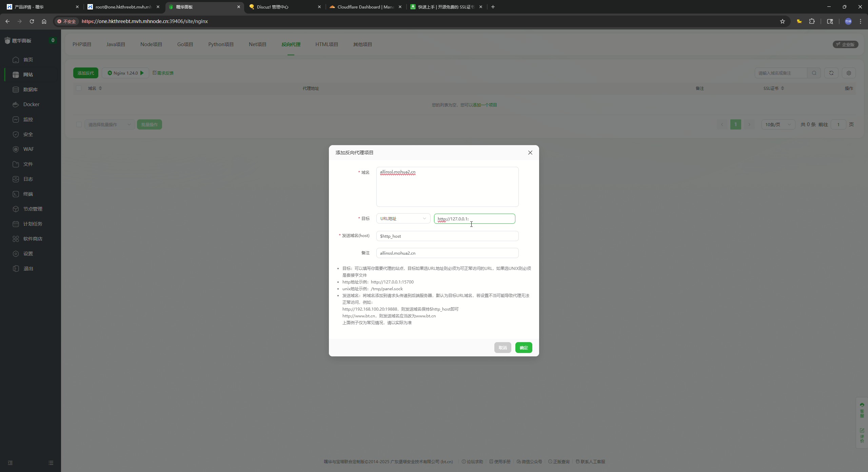Click the Docker sidebar icon
The height and width of the screenshot is (472, 868).
tap(16, 104)
